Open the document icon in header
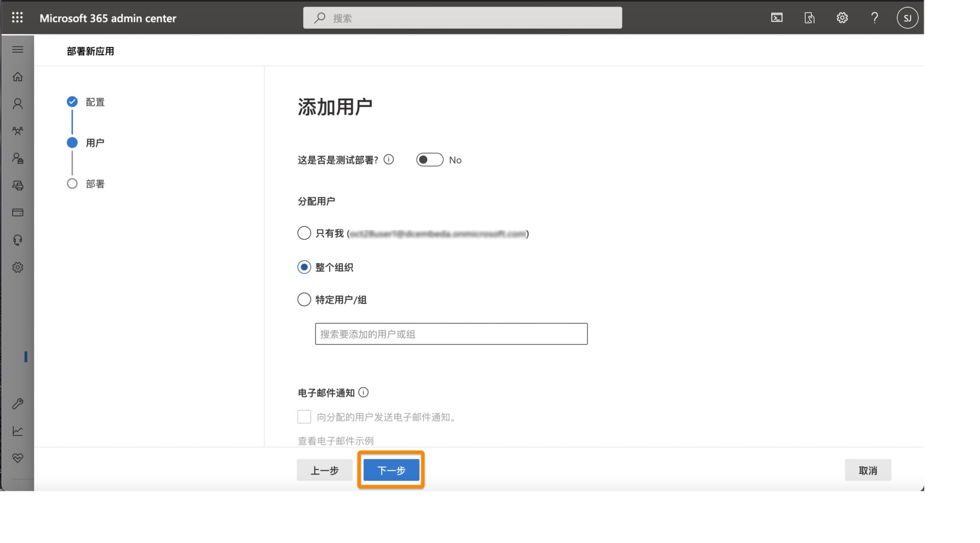 pos(810,18)
